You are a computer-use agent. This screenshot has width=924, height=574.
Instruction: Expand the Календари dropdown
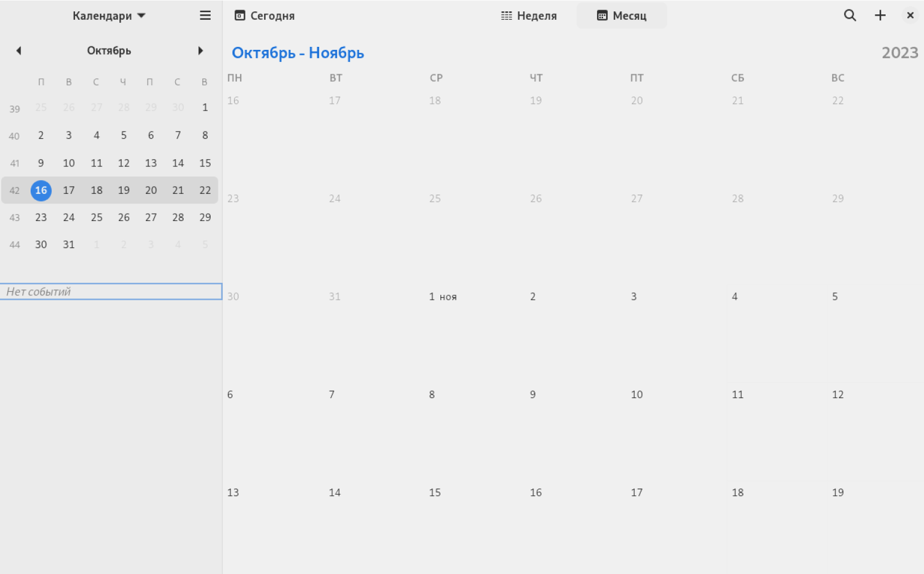(x=109, y=16)
